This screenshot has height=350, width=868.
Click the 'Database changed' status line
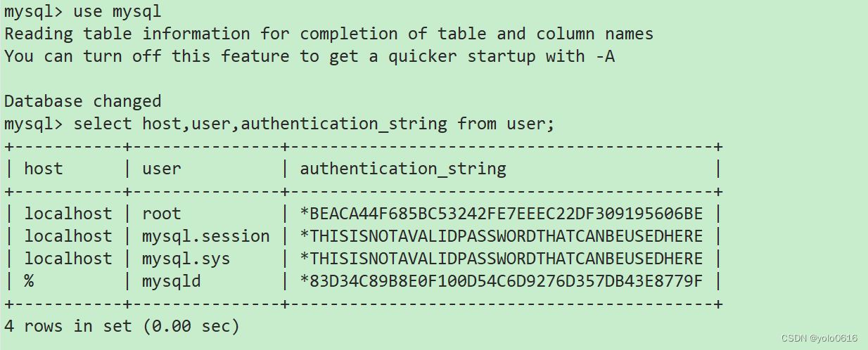[82, 101]
